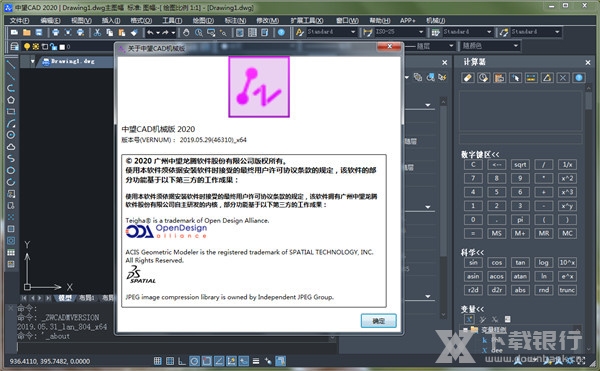The width and height of the screenshot is (600, 371).
Task: Toggle Snap mode in the status bar
Action: point(157,361)
